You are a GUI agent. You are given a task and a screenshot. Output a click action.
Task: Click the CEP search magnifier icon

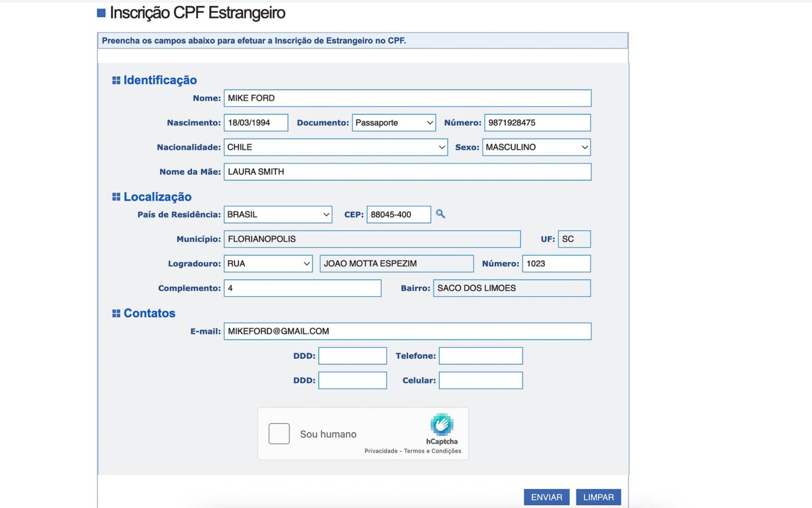[441, 214]
